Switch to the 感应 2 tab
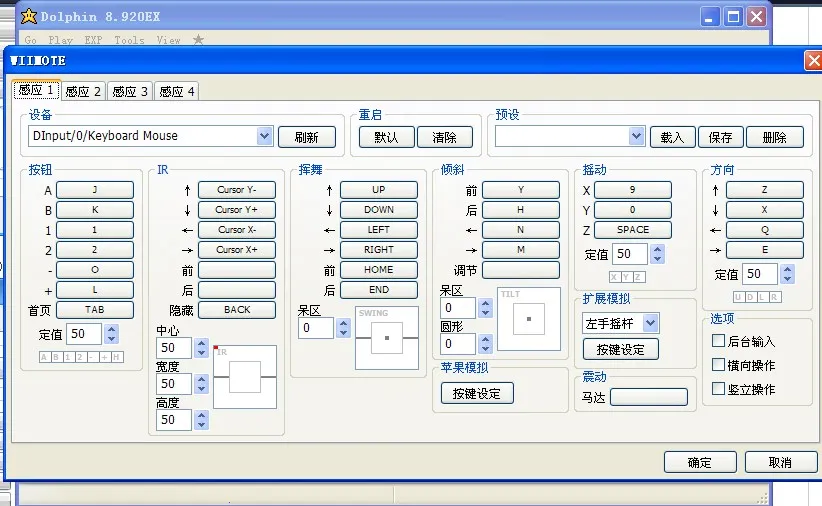822x506 pixels. click(x=83, y=91)
